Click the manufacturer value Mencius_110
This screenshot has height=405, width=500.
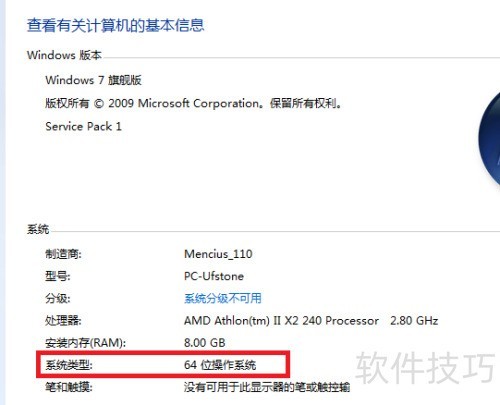[x=218, y=254]
